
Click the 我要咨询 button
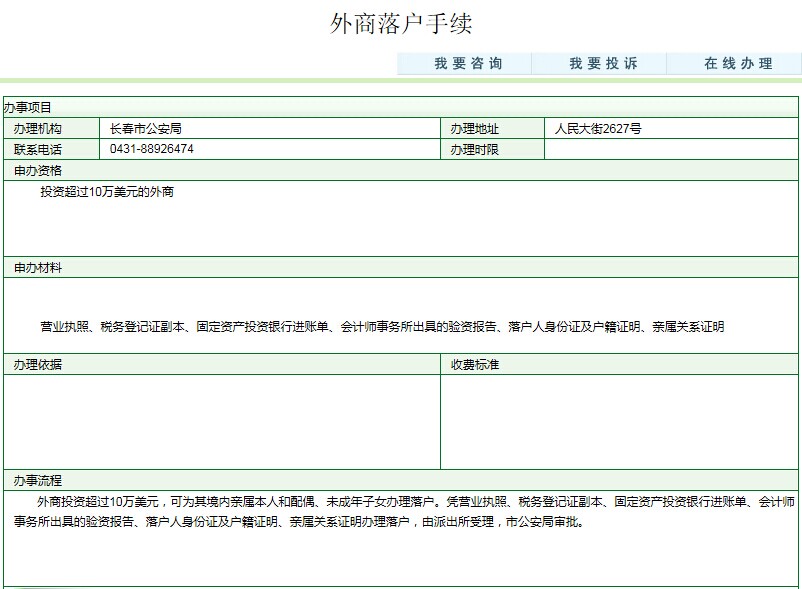(x=464, y=63)
